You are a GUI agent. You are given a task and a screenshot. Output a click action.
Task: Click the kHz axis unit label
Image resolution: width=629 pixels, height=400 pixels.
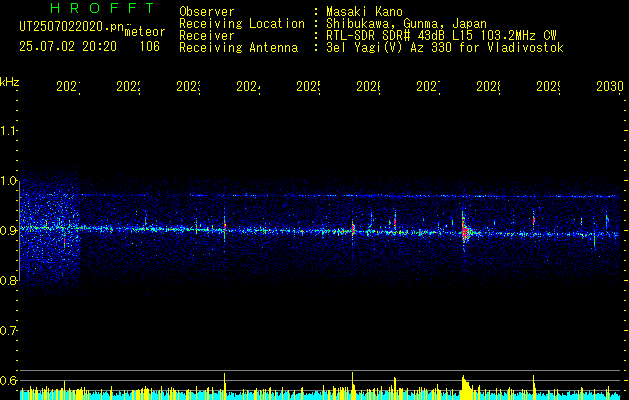click(9, 82)
